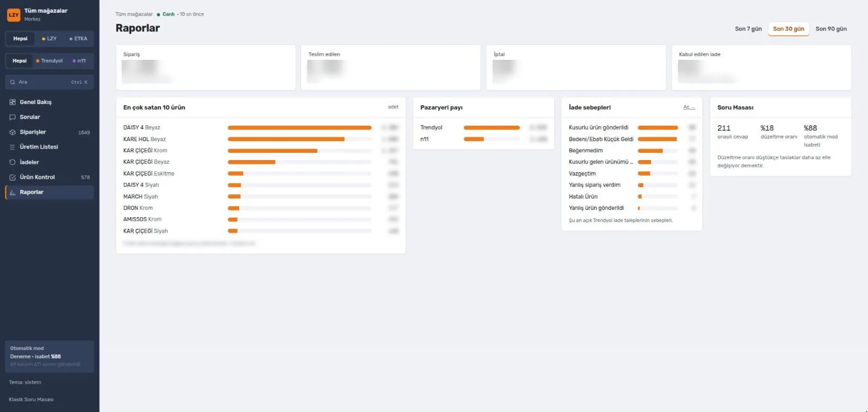Click the Raporlar bar chart icon
Viewport: 868px width, 412px height.
13,192
